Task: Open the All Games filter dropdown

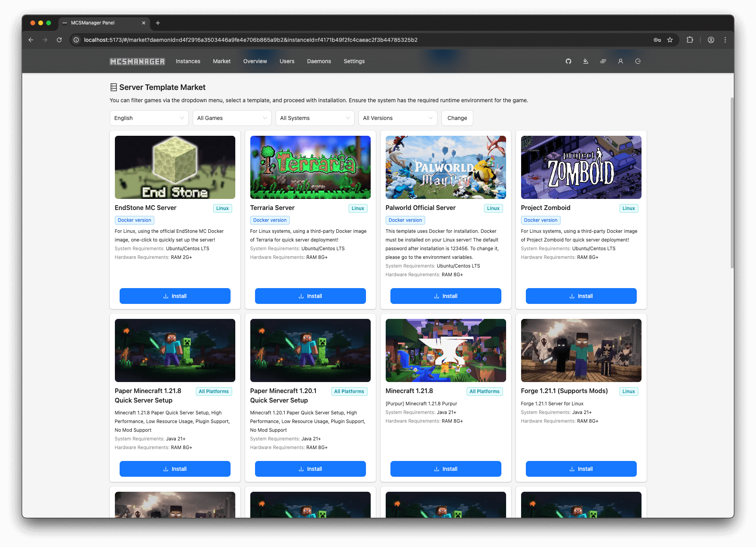Action: pos(232,118)
